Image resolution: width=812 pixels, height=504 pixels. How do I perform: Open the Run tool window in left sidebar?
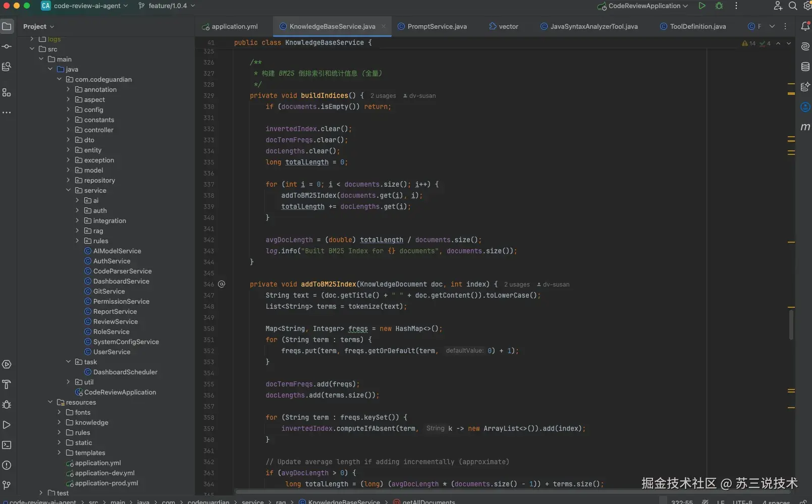(x=7, y=425)
